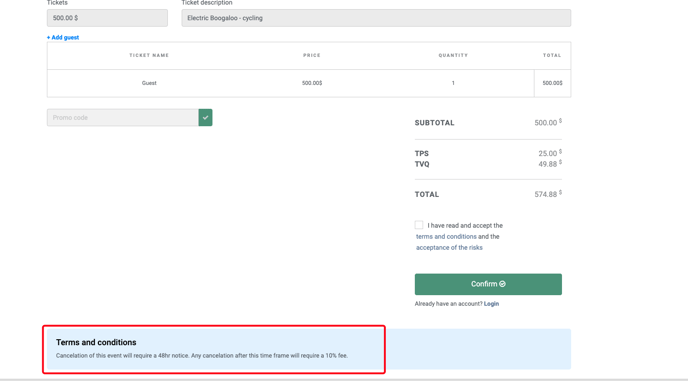Click the QUANTITY column header

coord(453,55)
